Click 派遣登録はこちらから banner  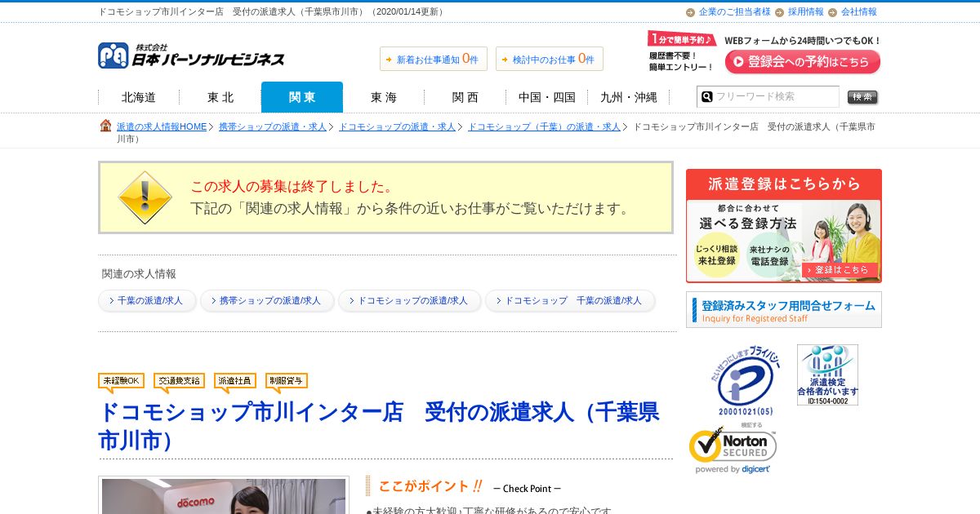click(784, 226)
